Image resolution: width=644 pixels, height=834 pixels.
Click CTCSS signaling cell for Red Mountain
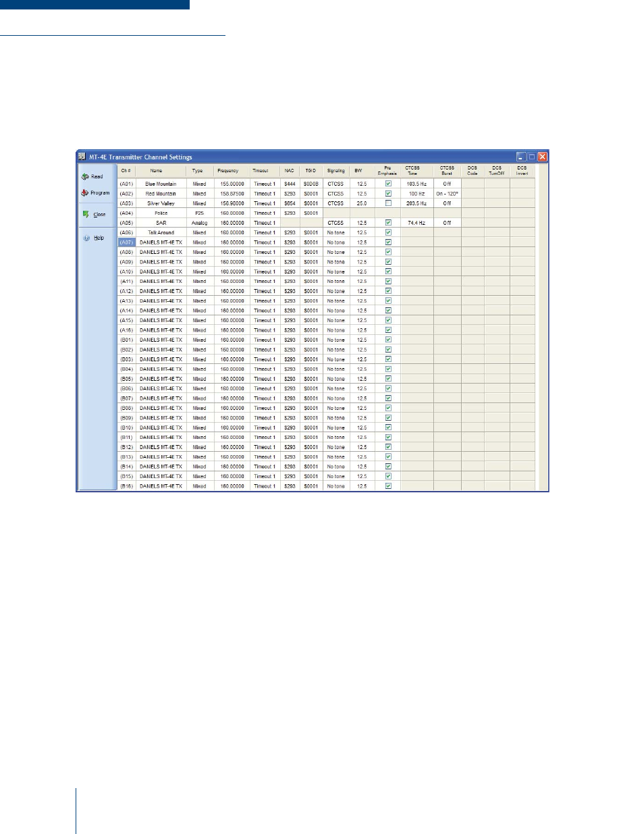336,193
